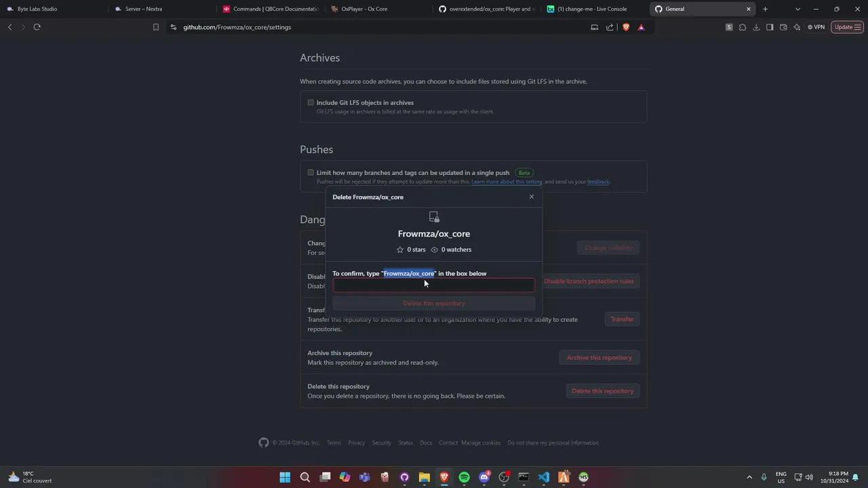Open the weather widget showing 18°C
Screen dimensions: 868x488
pyautogui.click(x=31, y=477)
